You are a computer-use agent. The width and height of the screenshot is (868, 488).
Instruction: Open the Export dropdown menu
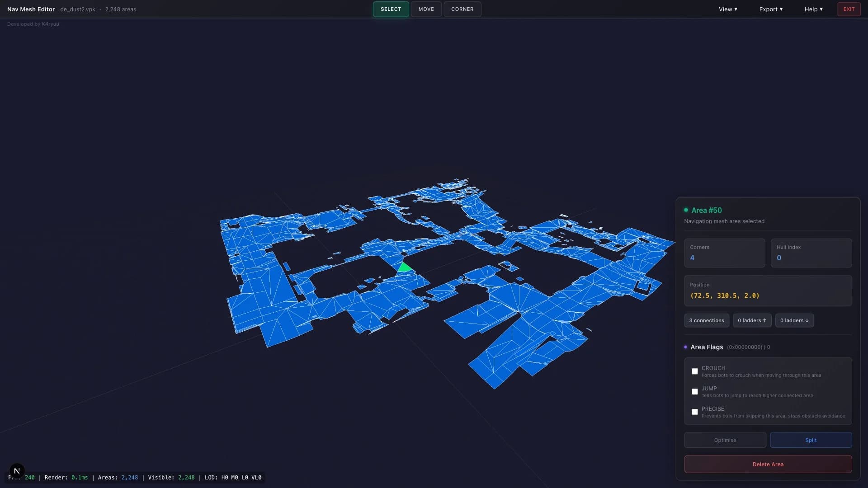(771, 9)
